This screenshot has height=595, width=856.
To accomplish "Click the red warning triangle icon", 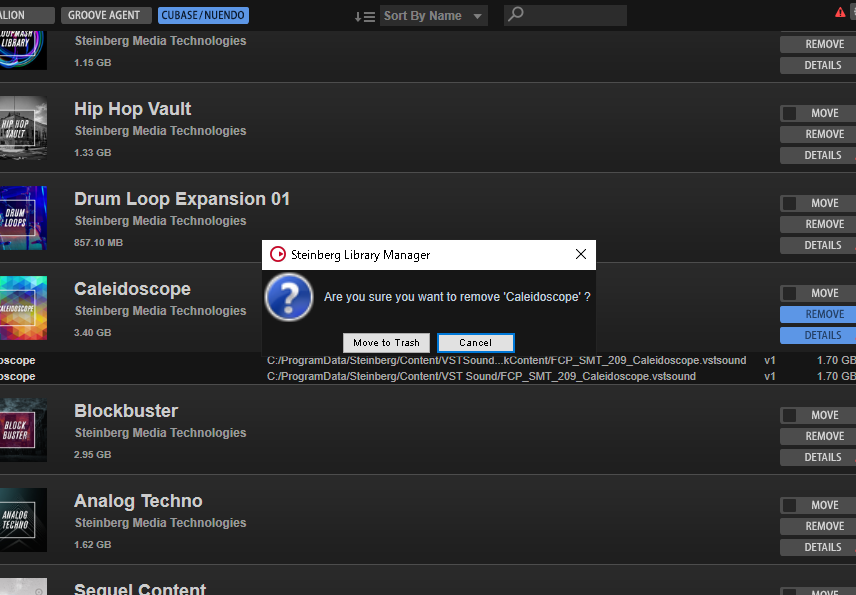I will [x=840, y=12].
